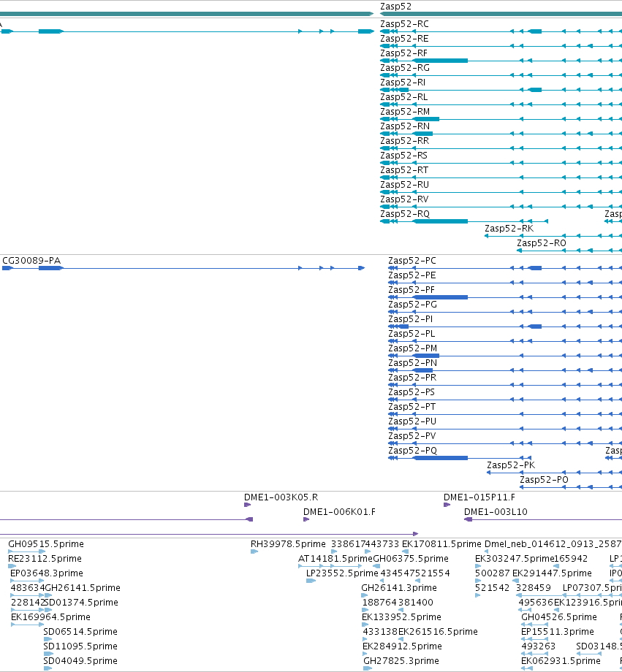Screen dimensions: 622x672
Task: Click the Zasp52-RM transcript
Action: click(405, 112)
